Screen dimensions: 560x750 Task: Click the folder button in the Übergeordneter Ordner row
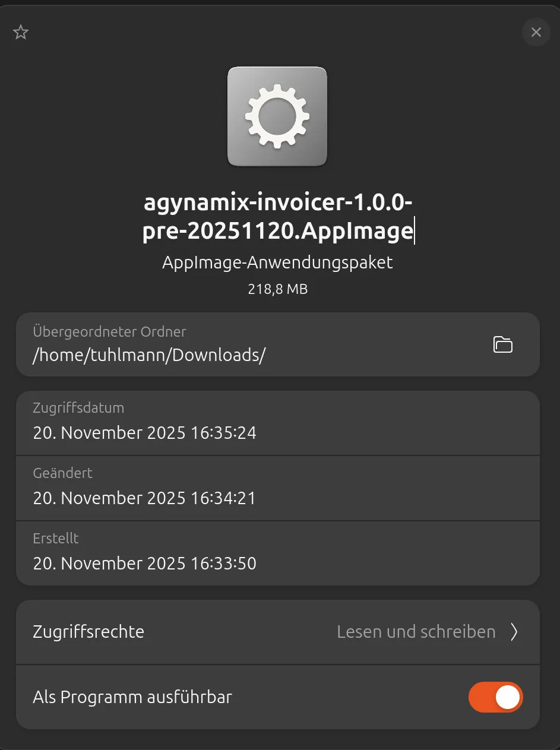click(502, 344)
